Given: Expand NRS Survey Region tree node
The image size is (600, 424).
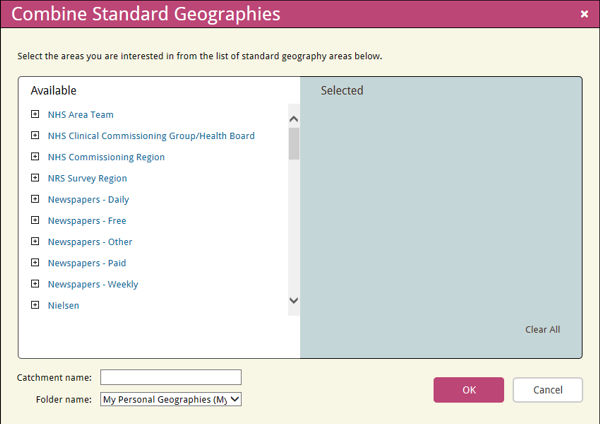Looking at the screenshot, I should click(x=35, y=178).
